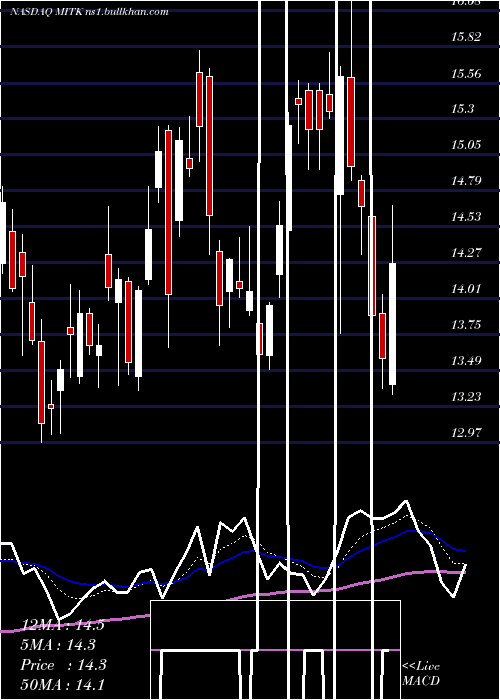Click the 14.01 price axis label
The width and height of the screenshot is (500, 700).
466,289
